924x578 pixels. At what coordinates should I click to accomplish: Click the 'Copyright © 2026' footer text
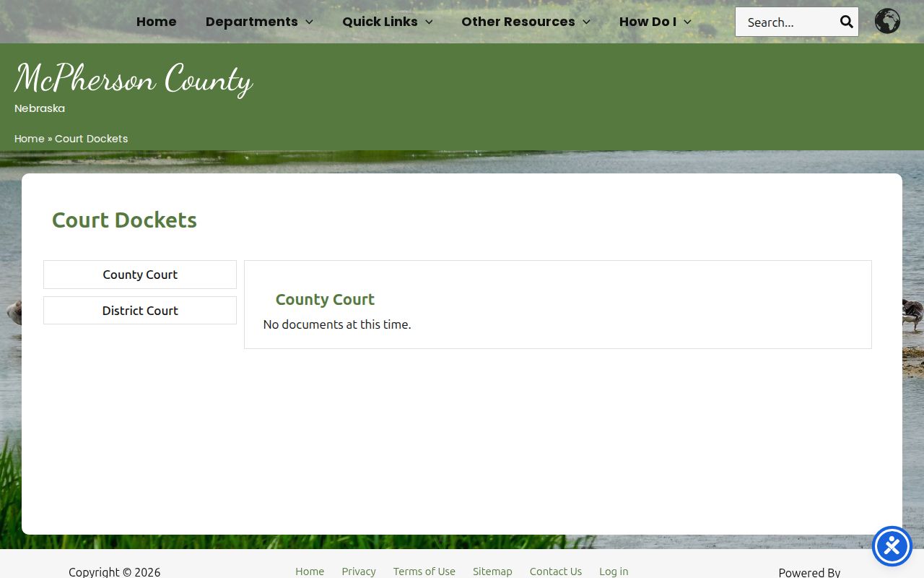(115, 571)
